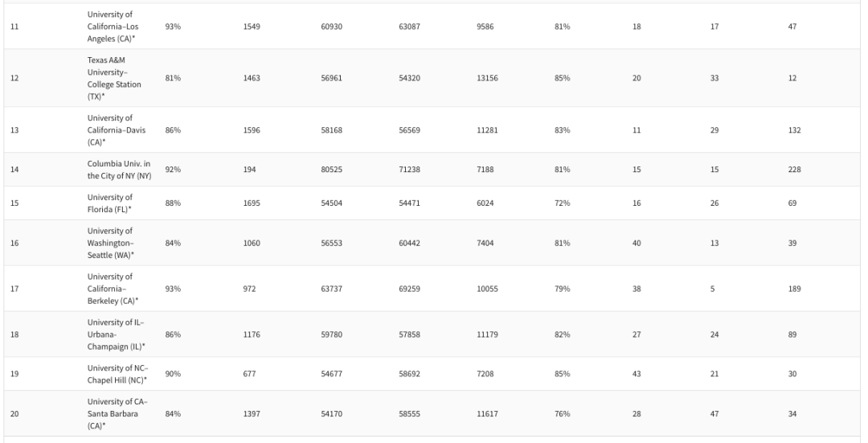Select the 69259 value in Berkeley row
This screenshot has width=868, height=443.
410,289
